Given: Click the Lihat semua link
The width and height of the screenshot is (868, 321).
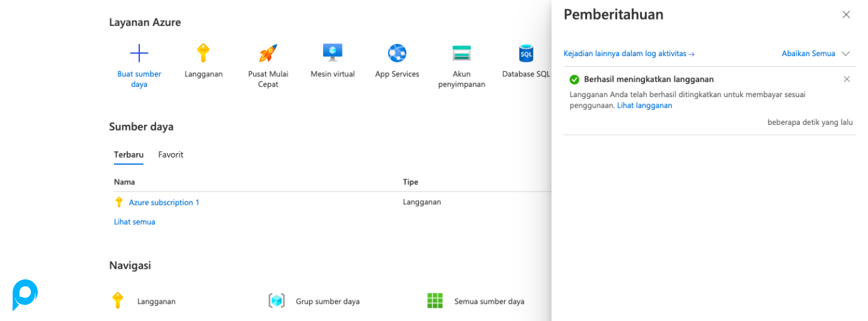Looking at the screenshot, I should (x=134, y=222).
